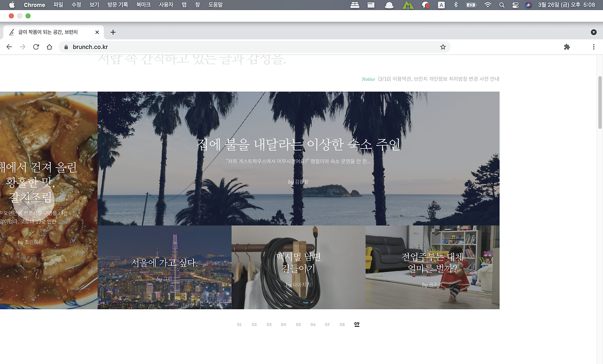Bookmark this page with the star icon
This screenshot has height=364, width=603.
tap(443, 47)
